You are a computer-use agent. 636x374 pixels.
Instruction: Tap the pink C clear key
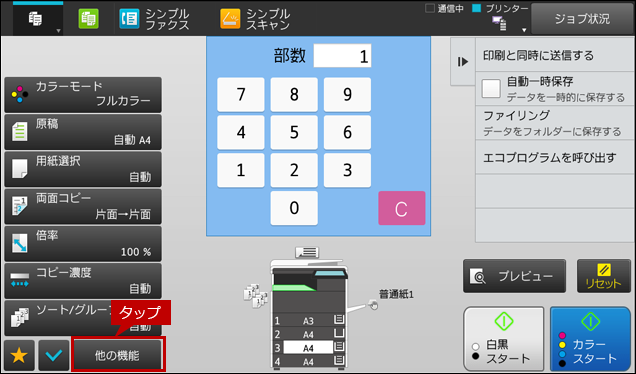point(402,208)
